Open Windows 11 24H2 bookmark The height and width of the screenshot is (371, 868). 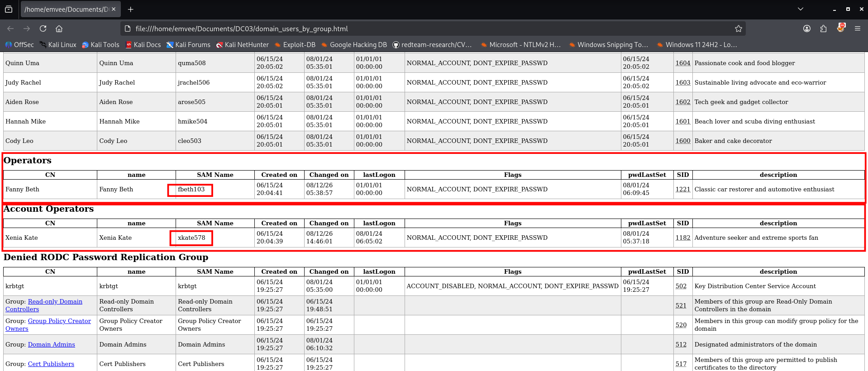click(697, 45)
